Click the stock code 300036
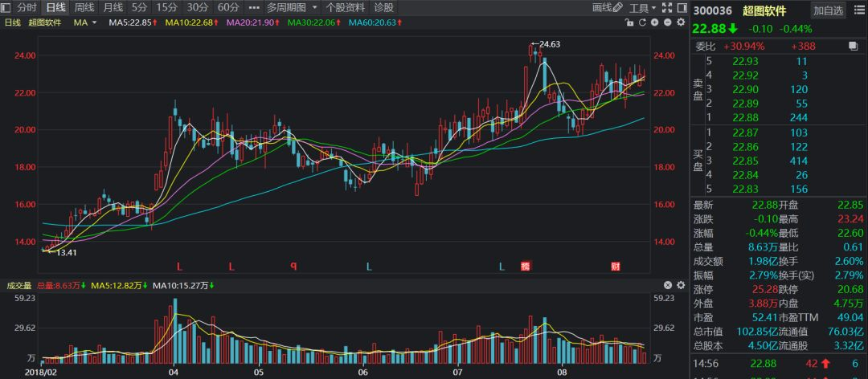This screenshot has height=379, width=868. (712, 10)
